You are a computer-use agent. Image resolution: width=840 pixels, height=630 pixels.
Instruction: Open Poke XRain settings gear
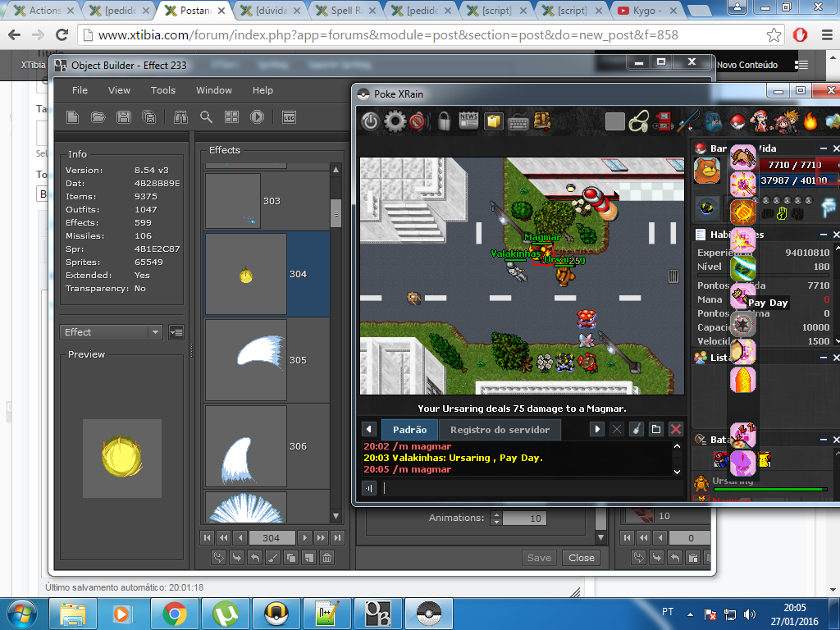click(x=395, y=121)
